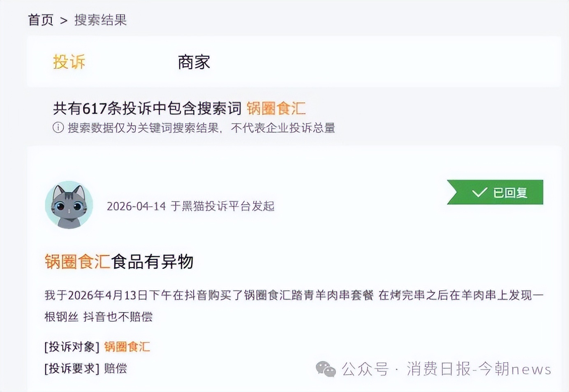
Task: Click the 赔偿 complaint requirement text
Action: tap(116, 368)
